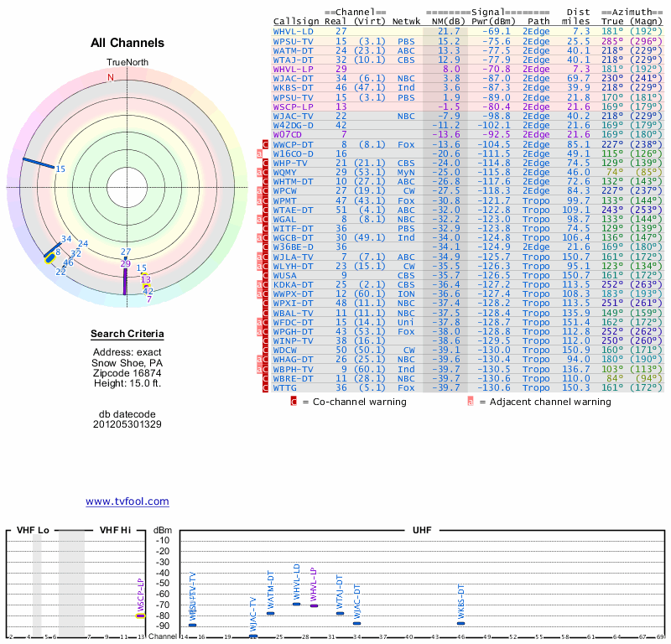Screen dimensions: 671x644
Task: Click the Search Criteria heading
Action: coord(127,335)
